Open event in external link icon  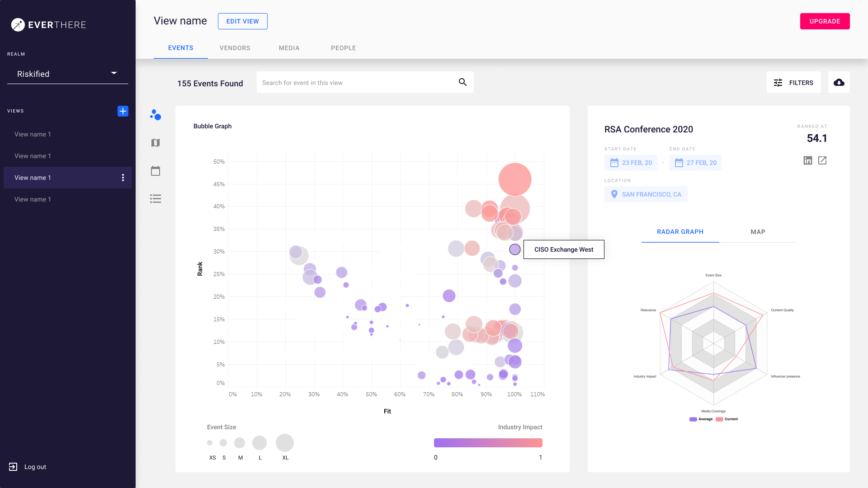822,160
